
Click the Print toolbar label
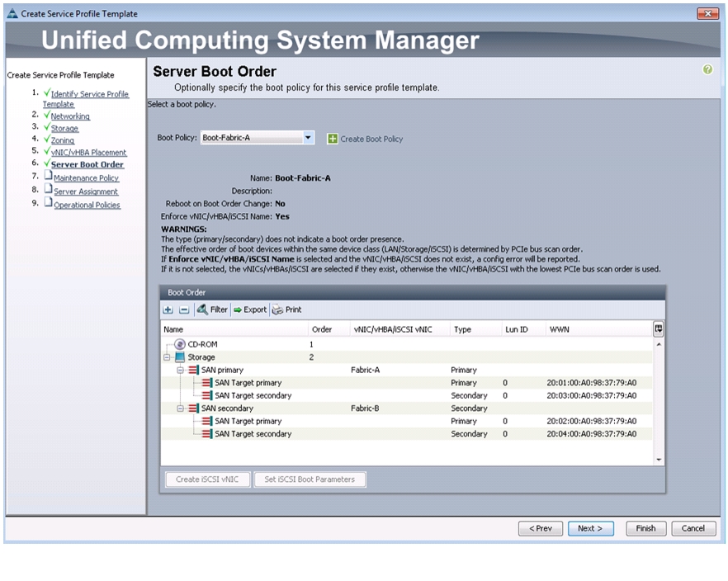pyautogui.click(x=294, y=309)
